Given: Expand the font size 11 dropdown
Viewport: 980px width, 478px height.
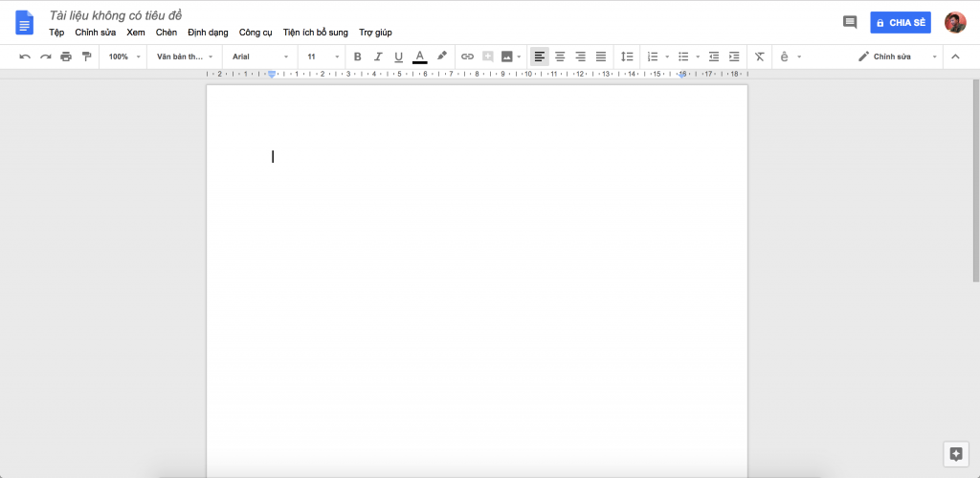Looking at the screenshot, I should [323, 57].
